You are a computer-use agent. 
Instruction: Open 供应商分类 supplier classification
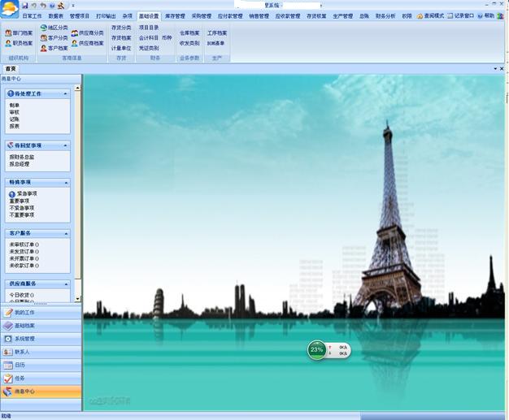88,32
